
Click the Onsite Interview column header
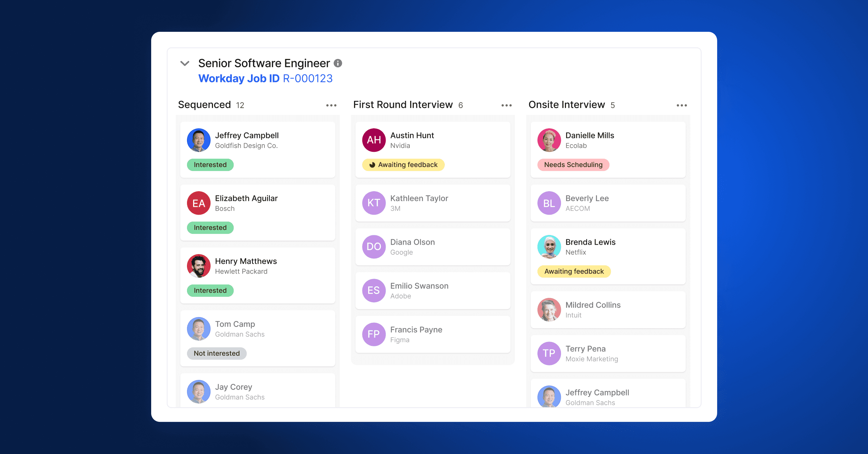pyautogui.click(x=566, y=105)
